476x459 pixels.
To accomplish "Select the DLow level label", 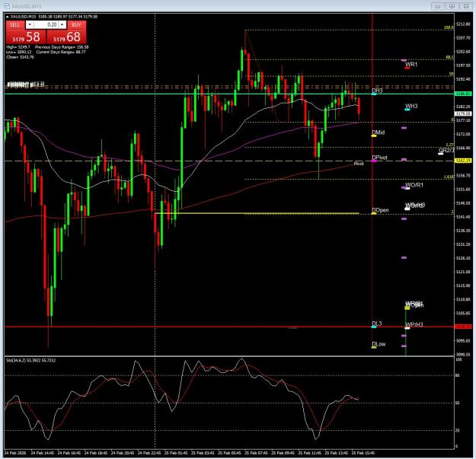I will (x=379, y=344).
